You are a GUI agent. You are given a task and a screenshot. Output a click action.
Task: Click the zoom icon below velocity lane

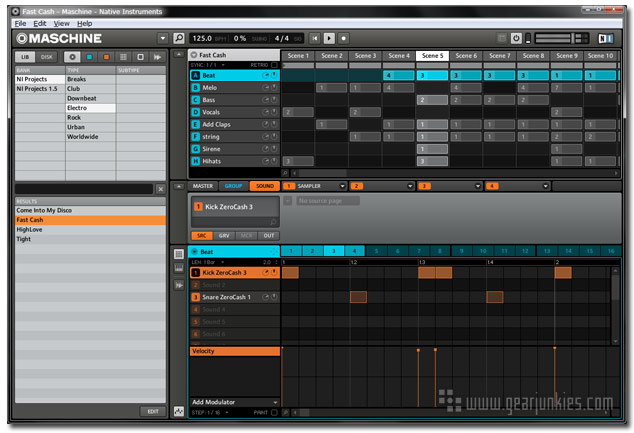pos(285,412)
